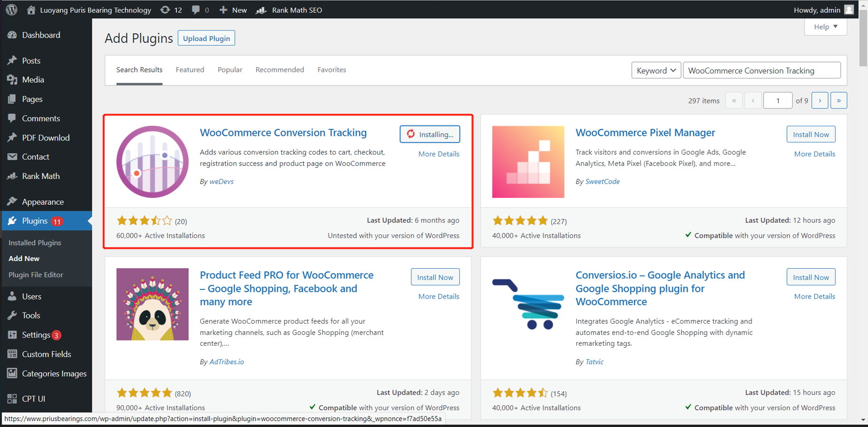
Task: Install Product Feed PRO for WooCommerce
Action: (x=435, y=277)
